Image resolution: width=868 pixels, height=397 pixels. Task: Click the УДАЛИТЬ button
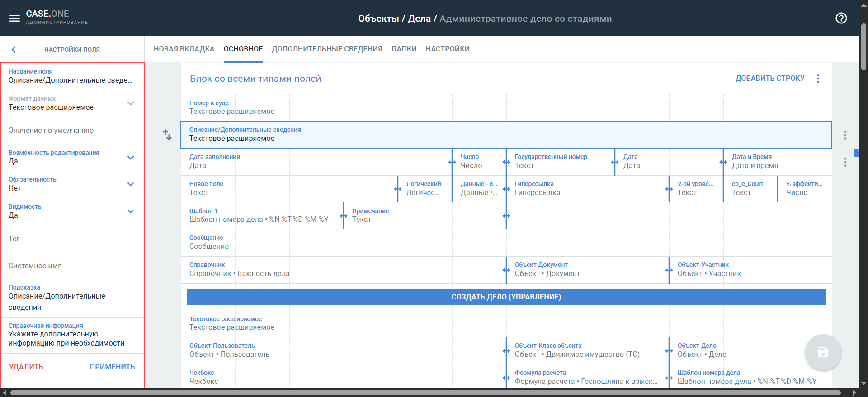click(26, 367)
